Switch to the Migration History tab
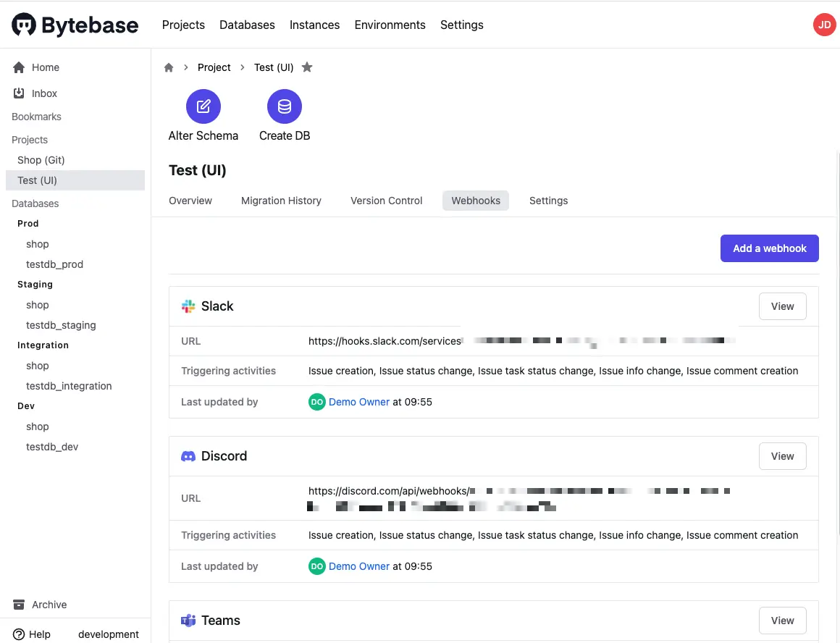840x643 pixels. click(x=281, y=201)
